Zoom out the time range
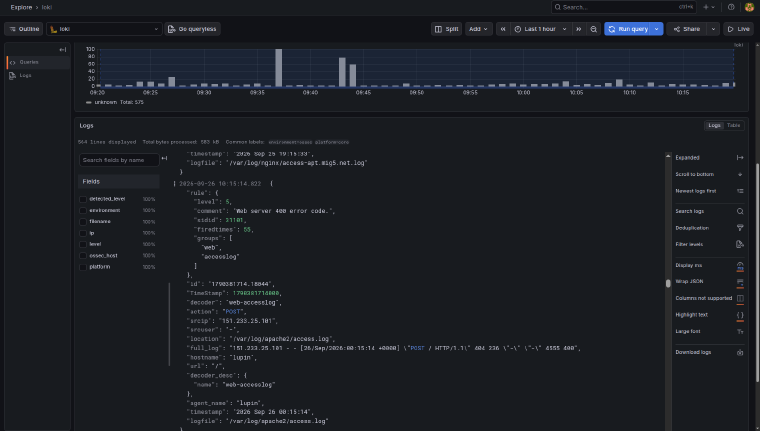Image resolution: width=760 pixels, height=431 pixels. click(593, 29)
